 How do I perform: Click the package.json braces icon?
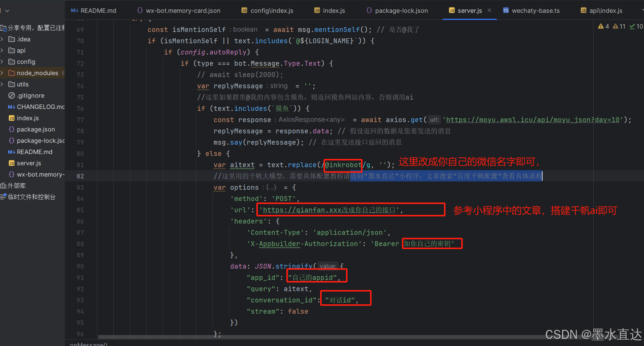coord(12,129)
